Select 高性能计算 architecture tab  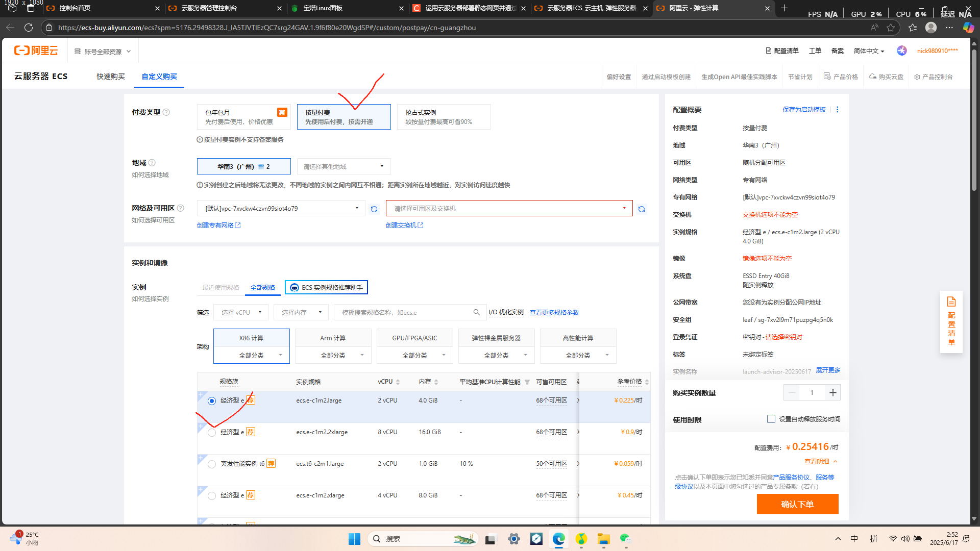(578, 338)
